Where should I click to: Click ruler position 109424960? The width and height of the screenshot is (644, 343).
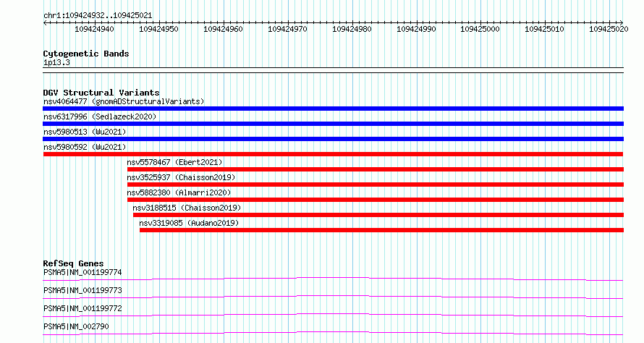coord(223,29)
